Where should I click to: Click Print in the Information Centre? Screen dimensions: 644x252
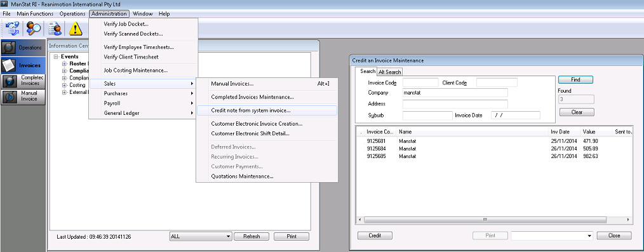(292, 236)
